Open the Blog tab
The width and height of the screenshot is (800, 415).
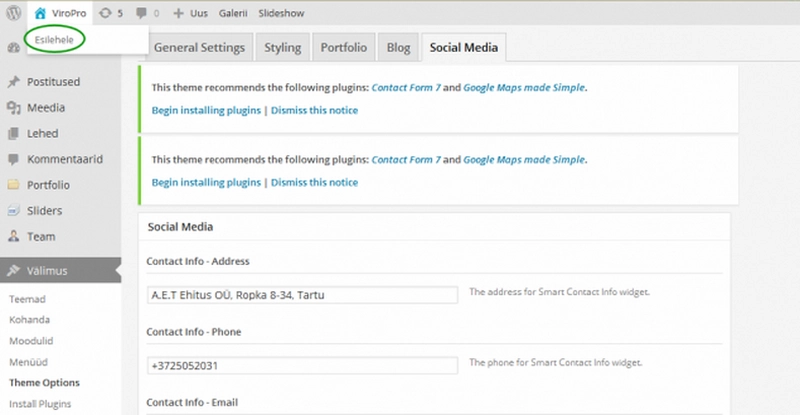click(x=398, y=48)
